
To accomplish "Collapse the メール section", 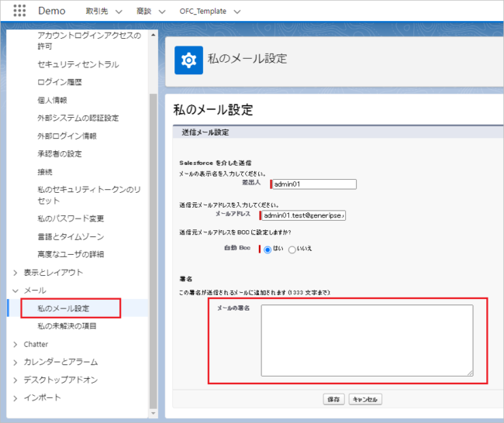I will 15,291.
